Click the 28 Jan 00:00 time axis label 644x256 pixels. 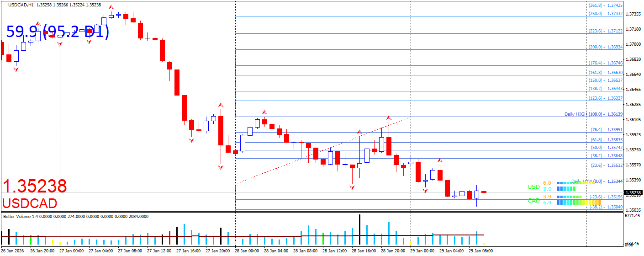[247, 251]
